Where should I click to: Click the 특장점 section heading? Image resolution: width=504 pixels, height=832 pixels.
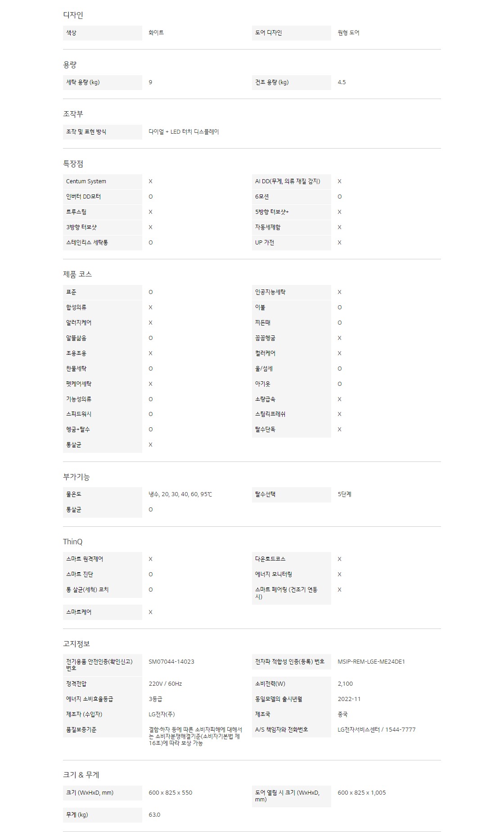tap(73, 164)
